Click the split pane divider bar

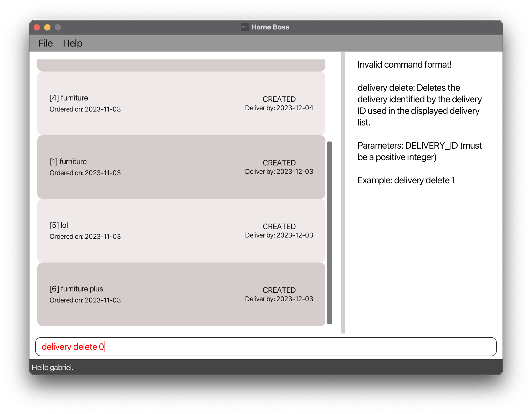pyautogui.click(x=343, y=193)
